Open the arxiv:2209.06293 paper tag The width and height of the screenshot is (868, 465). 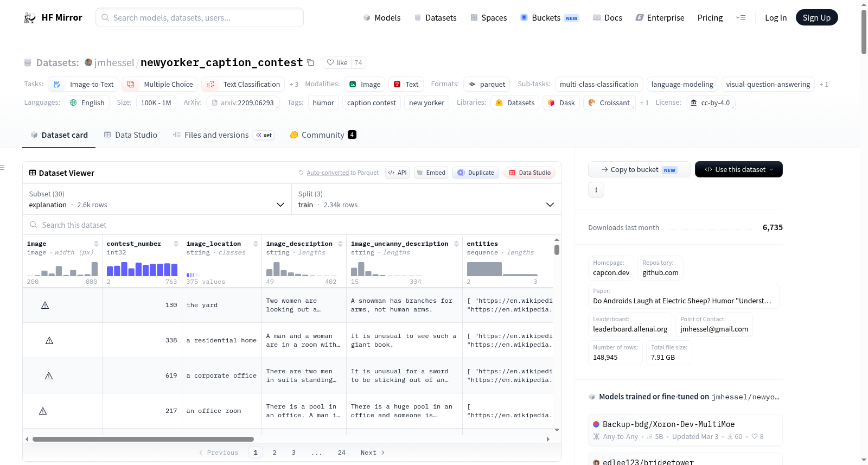click(243, 103)
